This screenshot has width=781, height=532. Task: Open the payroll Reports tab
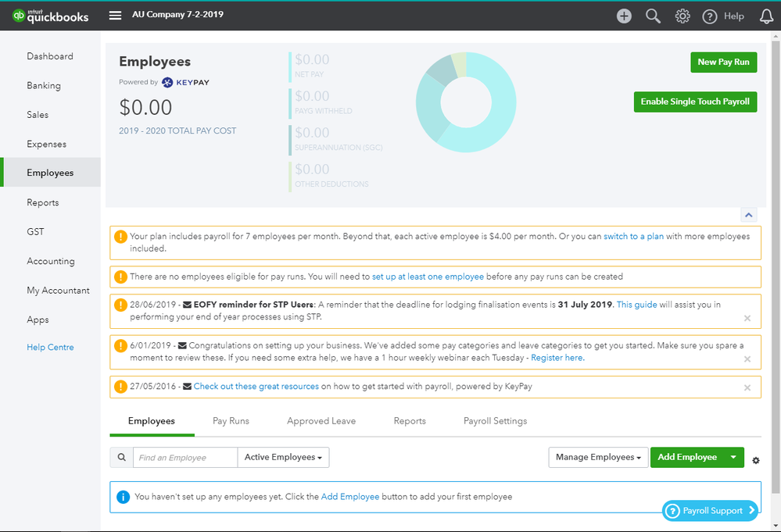pyautogui.click(x=410, y=421)
